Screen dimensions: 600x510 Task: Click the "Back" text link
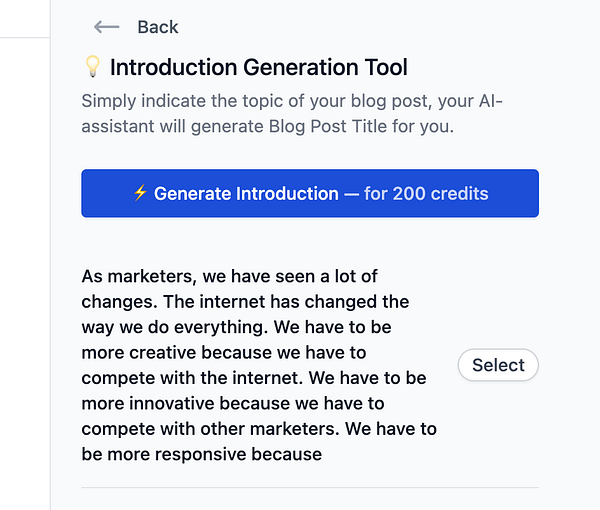[158, 27]
